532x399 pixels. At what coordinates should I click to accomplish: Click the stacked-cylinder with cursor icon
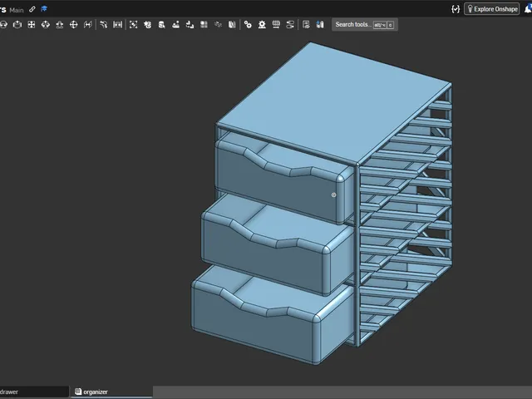[x=162, y=24]
